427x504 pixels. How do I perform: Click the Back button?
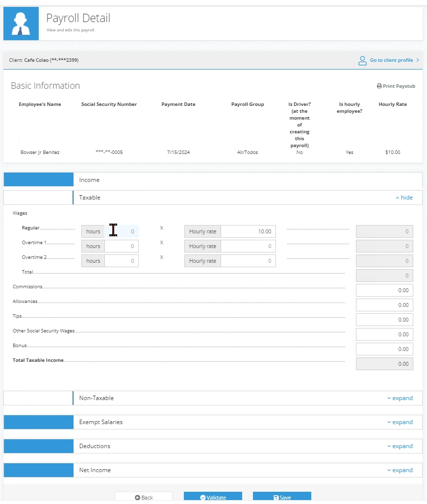tap(144, 497)
